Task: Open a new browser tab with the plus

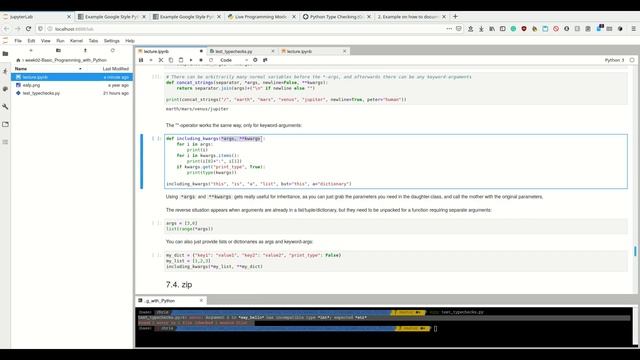Action: 456,17
